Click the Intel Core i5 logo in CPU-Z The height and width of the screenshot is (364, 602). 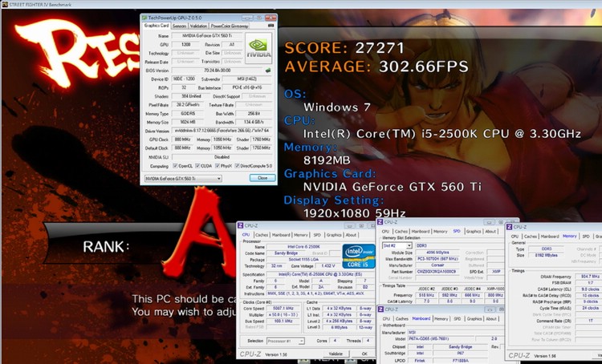(358, 256)
